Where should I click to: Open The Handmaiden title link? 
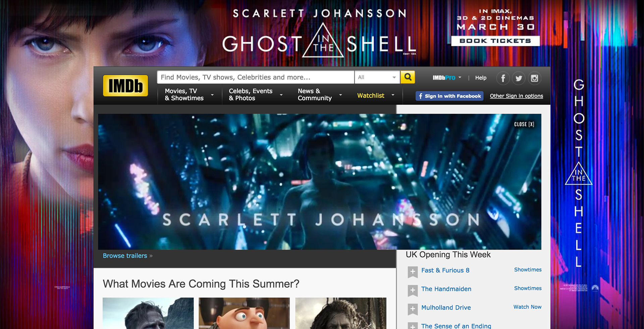pos(446,289)
